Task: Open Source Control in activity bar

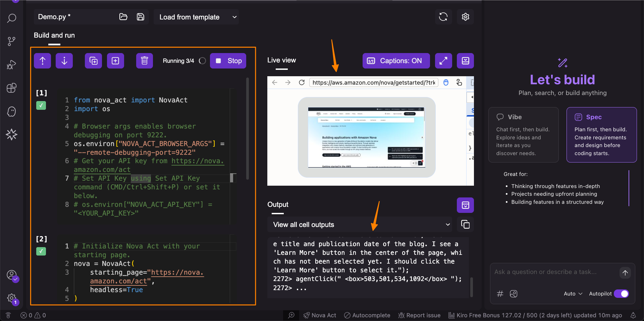Action: click(12, 41)
